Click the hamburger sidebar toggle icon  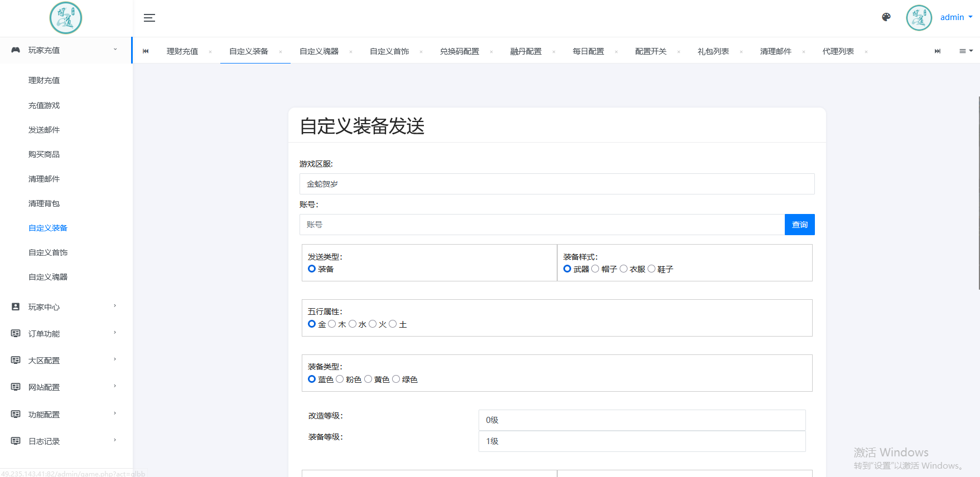point(149,18)
